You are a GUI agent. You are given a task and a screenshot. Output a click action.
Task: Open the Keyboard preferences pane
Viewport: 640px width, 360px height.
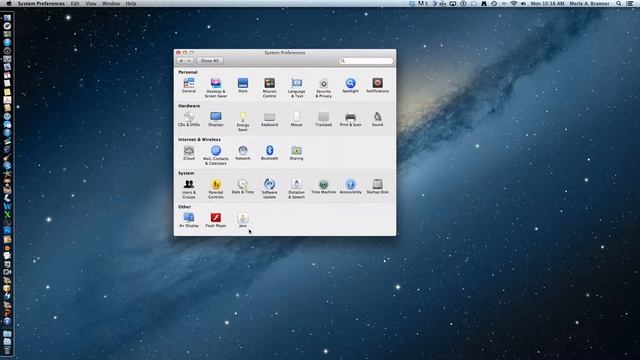[x=269, y=119]
